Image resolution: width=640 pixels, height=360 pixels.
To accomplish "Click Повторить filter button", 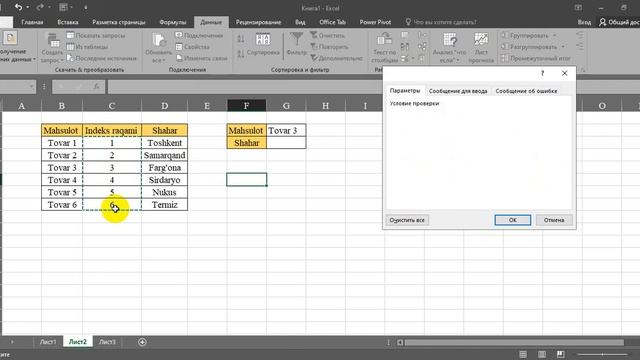I will coord(329,47).
